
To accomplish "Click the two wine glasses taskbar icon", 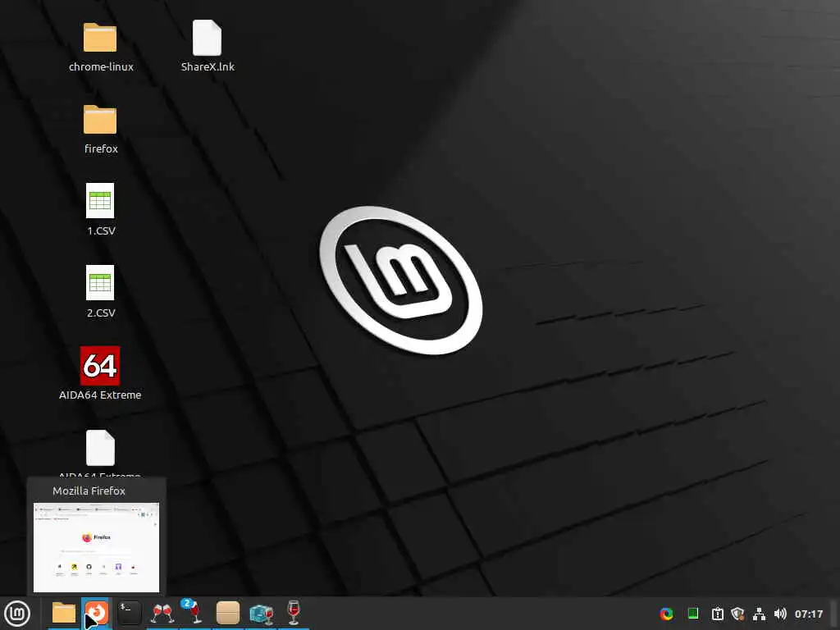I will coord(162,614).
